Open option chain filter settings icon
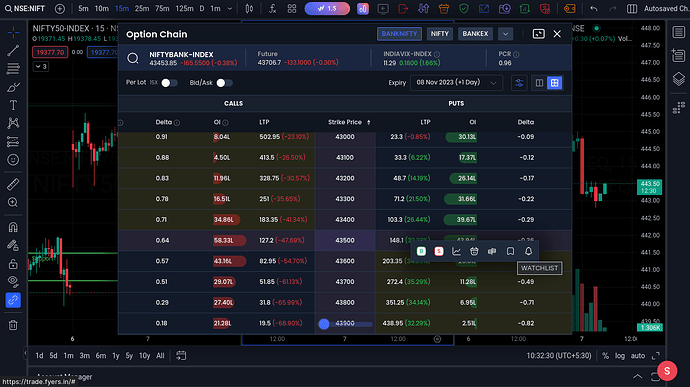Viewport: 690px width, 387px height. [x=519, y=83]
